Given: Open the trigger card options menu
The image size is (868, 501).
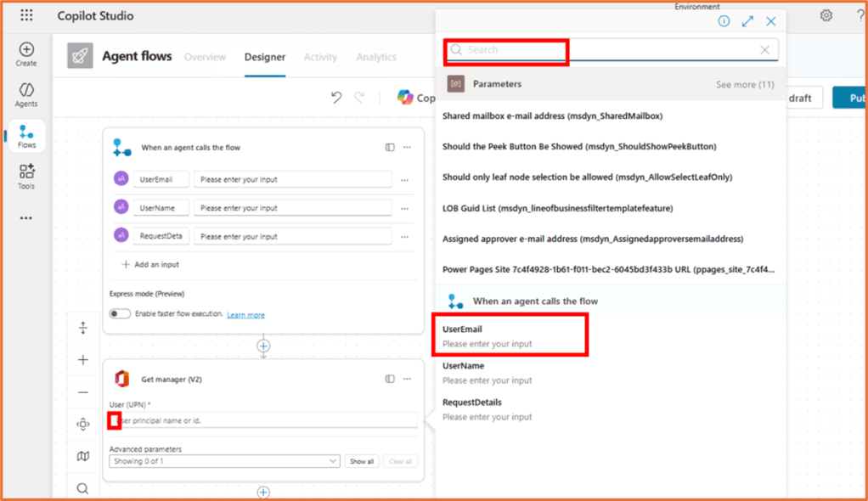Looking at the screenshot, I should 407,146.
